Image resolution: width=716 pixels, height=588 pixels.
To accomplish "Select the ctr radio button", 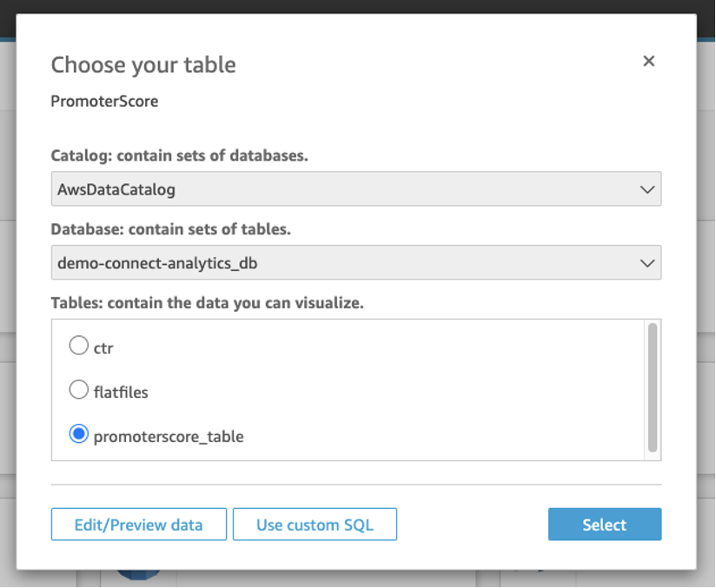I will click(78, 346).
